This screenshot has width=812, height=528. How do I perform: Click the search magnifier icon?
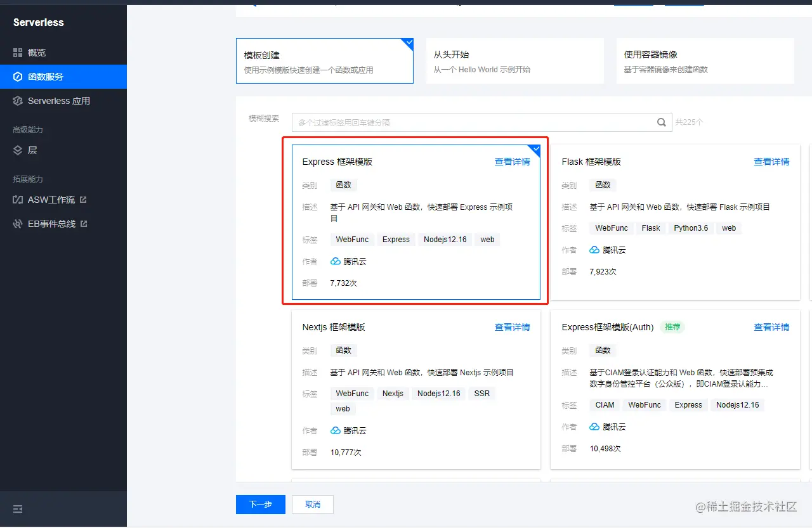click(661, 122)
